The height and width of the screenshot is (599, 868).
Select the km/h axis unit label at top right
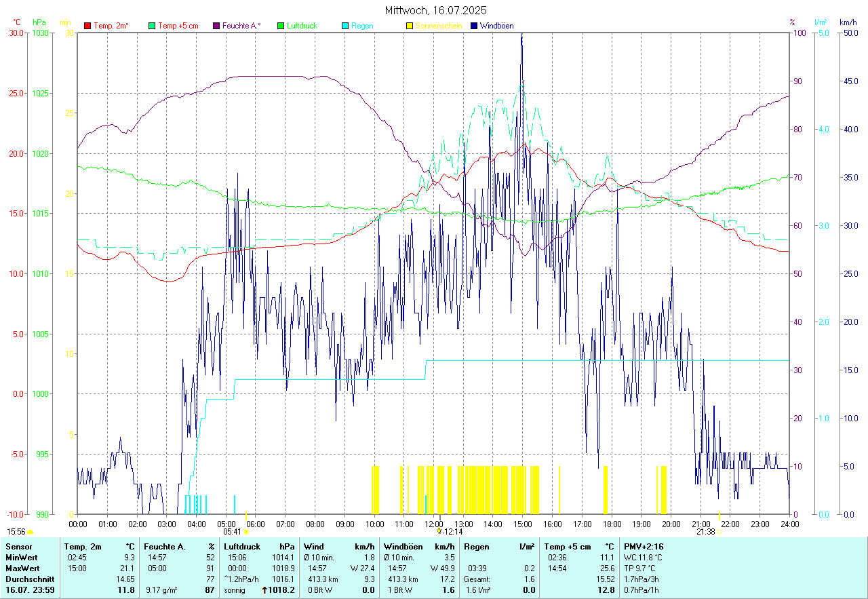(x=848, y=22)
